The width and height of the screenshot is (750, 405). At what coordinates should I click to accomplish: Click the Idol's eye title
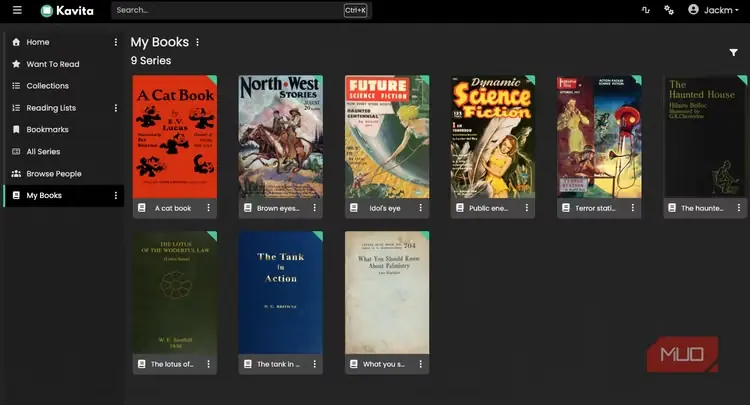tap(385, 208)
